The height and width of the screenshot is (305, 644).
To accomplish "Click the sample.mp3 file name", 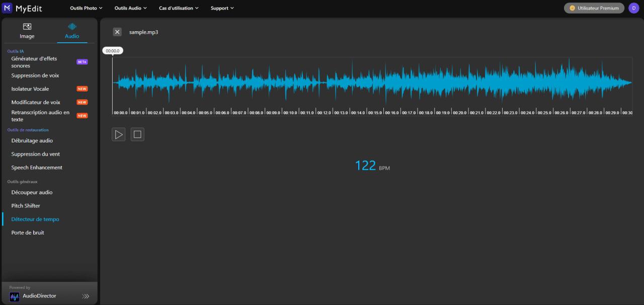I will (144, 32).
